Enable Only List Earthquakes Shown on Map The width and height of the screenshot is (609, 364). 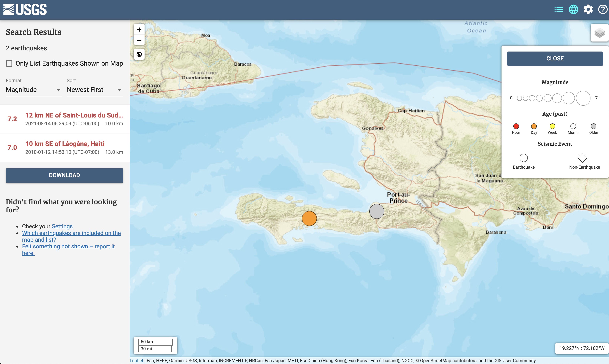[x=9, y=64]
